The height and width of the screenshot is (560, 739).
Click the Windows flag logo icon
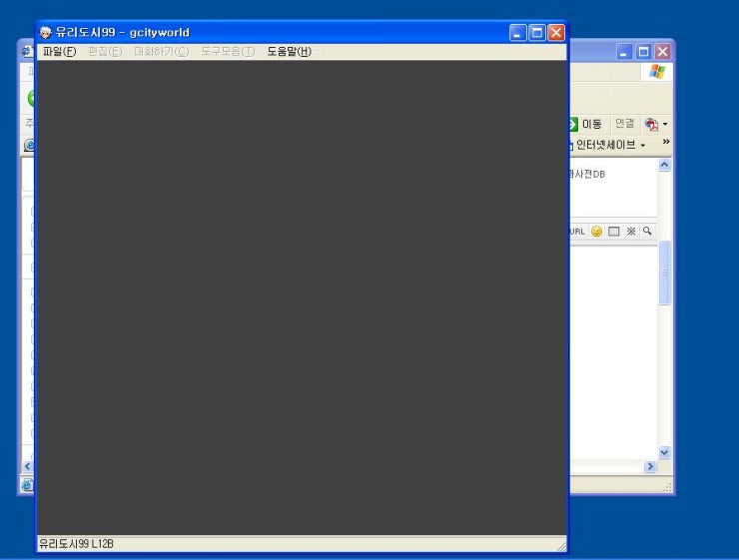(657, 72)
